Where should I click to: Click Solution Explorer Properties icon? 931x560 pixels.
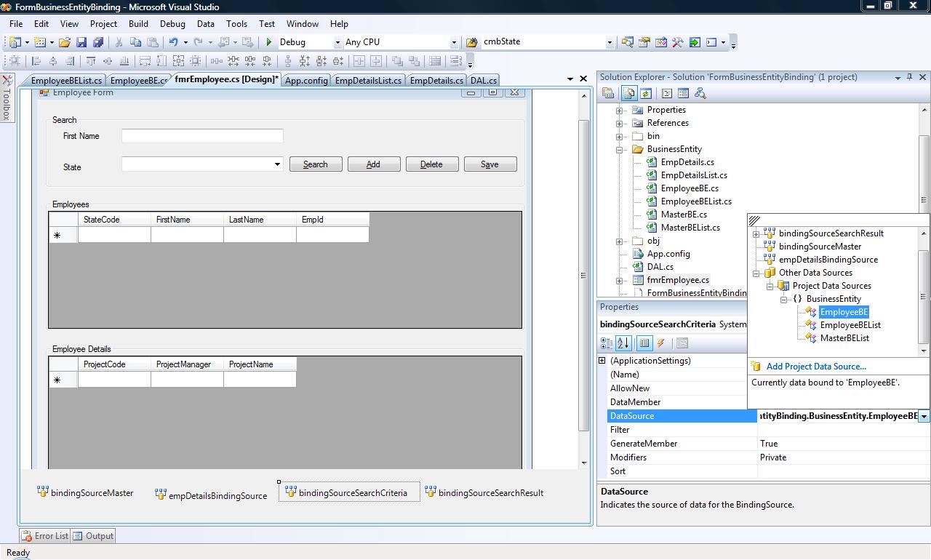(x=608, y=93)
